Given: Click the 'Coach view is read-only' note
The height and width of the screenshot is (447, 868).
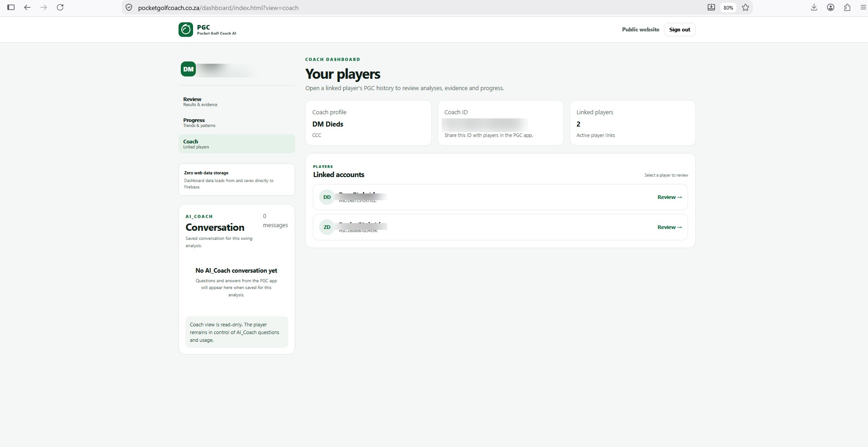Looking at the screenshot, I should coord(237,332).
